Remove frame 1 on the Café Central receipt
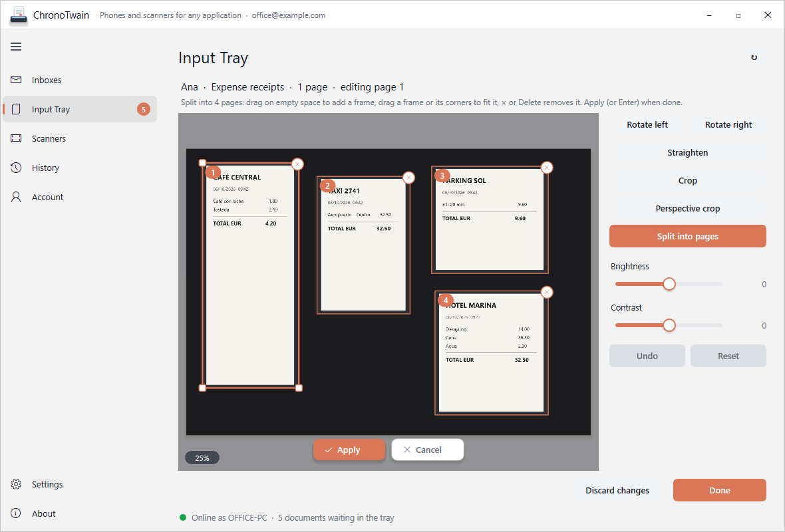 [297, 164]
